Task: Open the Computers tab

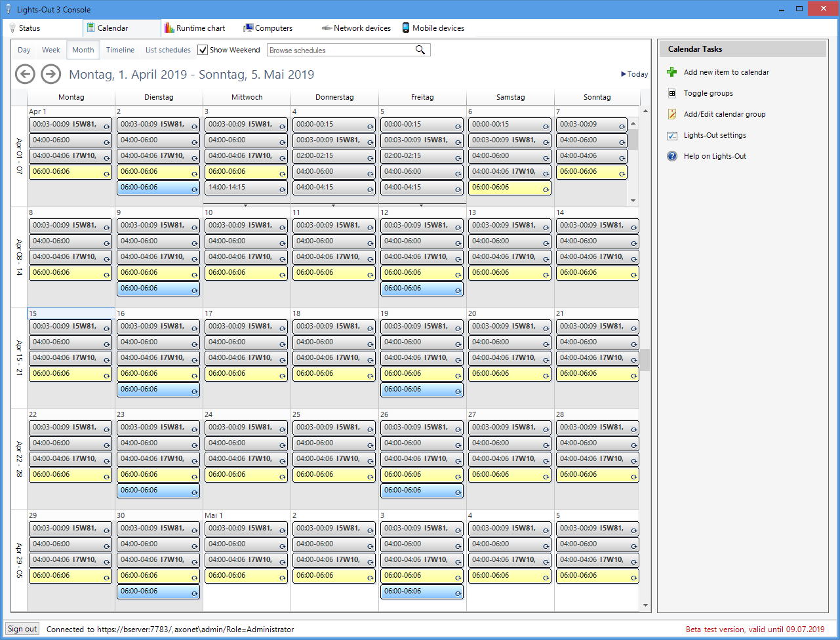Action: click(268, 28)
